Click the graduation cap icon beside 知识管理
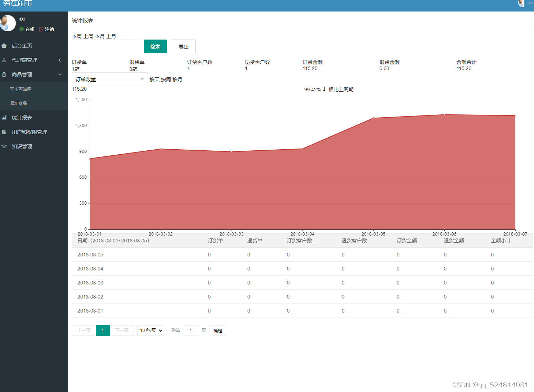Image resolution: width=534 pixels, height=392 pixels. click(x=4, y=146)
